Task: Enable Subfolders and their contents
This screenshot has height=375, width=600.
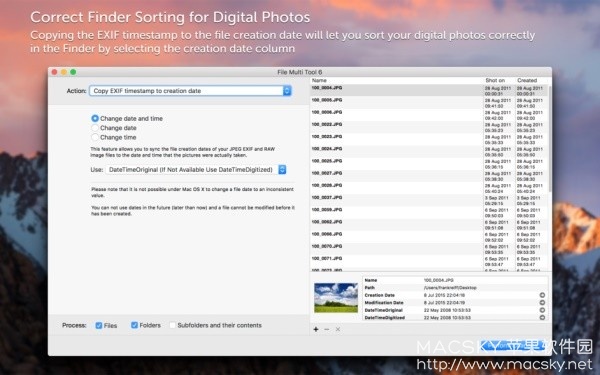Action: [172, 325]
